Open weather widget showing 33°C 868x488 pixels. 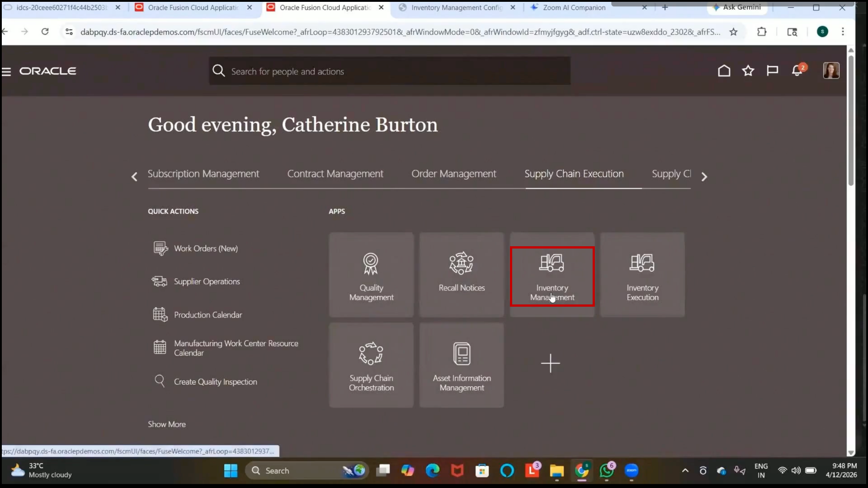(42, 470)
